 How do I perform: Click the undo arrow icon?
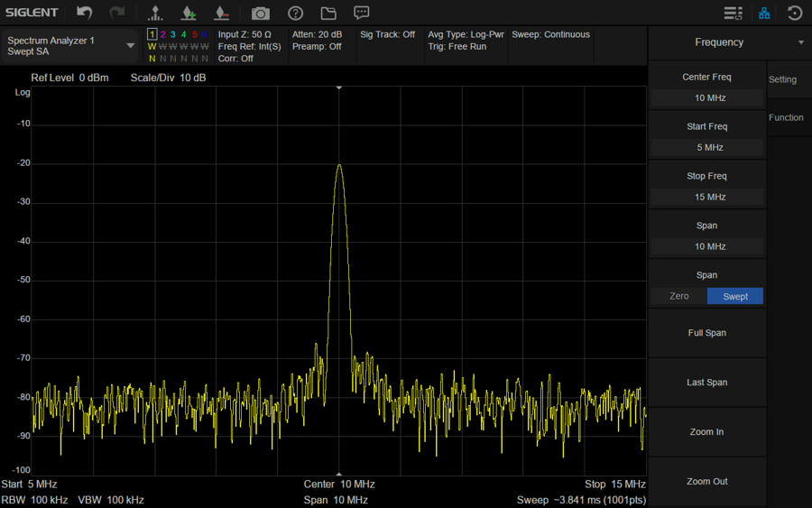coord(85,13)
